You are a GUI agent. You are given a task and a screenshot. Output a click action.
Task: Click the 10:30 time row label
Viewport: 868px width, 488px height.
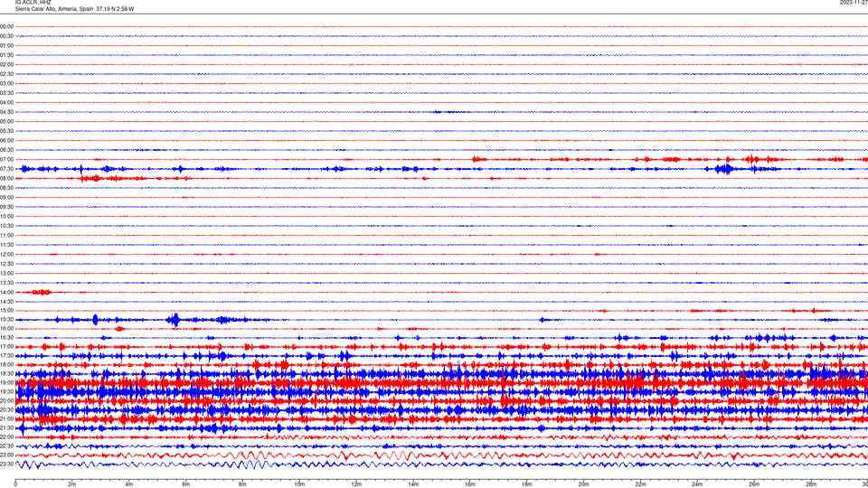coord(6,226)
